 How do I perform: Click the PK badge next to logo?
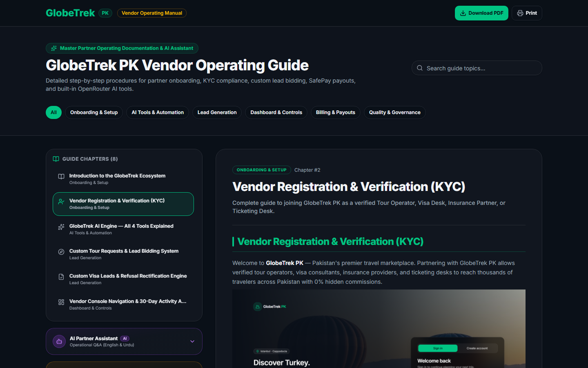(x=105, y=13)
